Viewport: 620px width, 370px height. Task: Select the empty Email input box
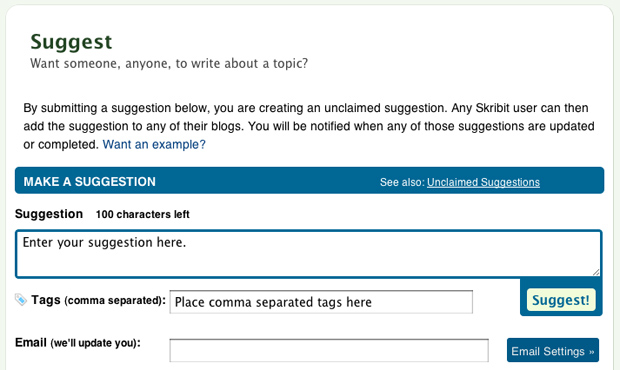click(329, 350)
